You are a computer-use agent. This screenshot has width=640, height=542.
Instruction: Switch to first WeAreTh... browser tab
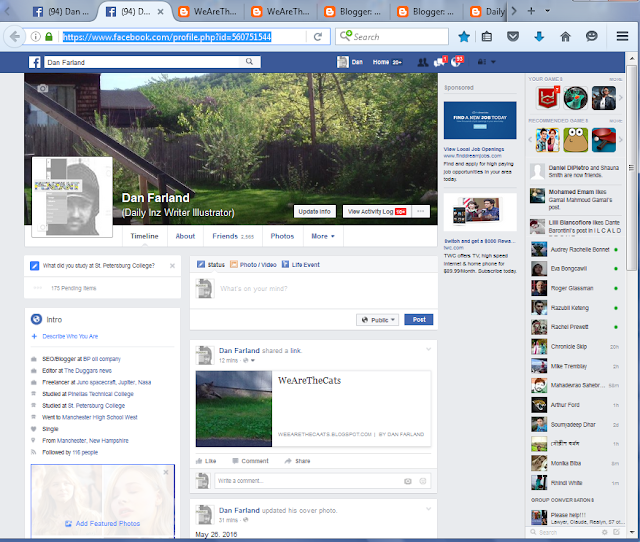tap(208, 12)
